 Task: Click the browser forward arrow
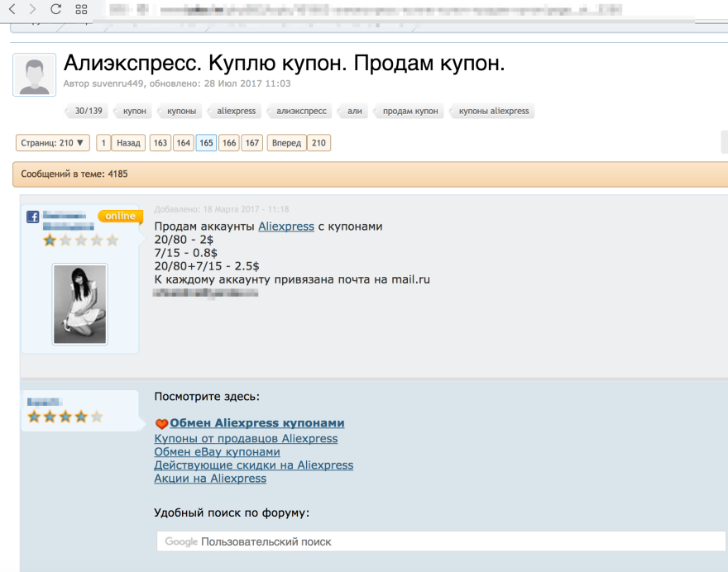[x=32, y=10]
